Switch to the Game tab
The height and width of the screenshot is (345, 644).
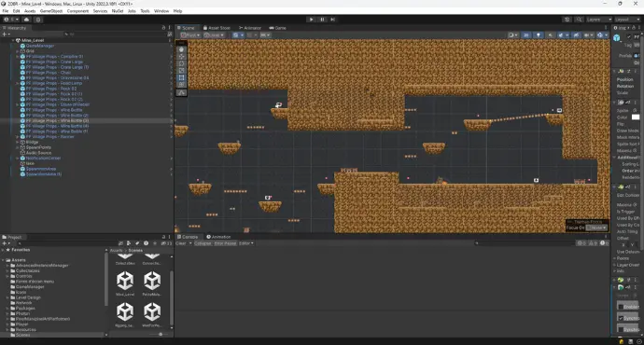pyautogui.click(x=277, y=28)
